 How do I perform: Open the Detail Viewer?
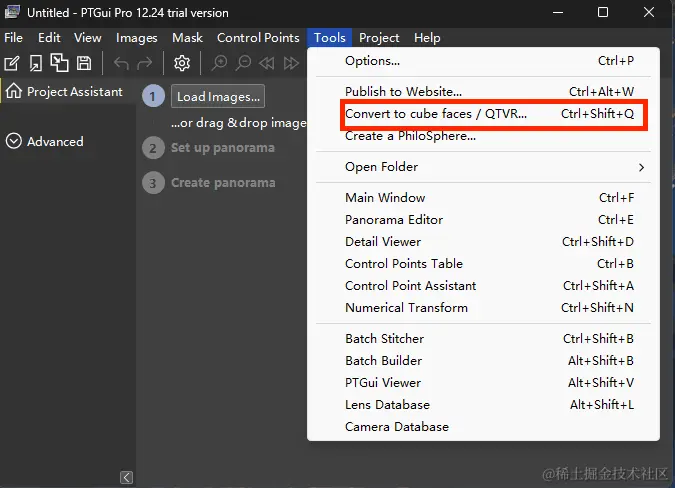(x=483, y=241)
